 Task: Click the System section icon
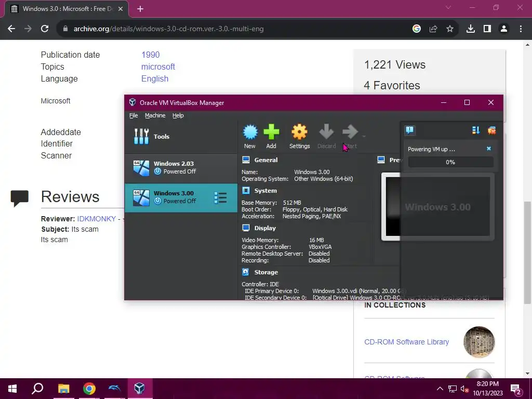click(x=246, y=191)
